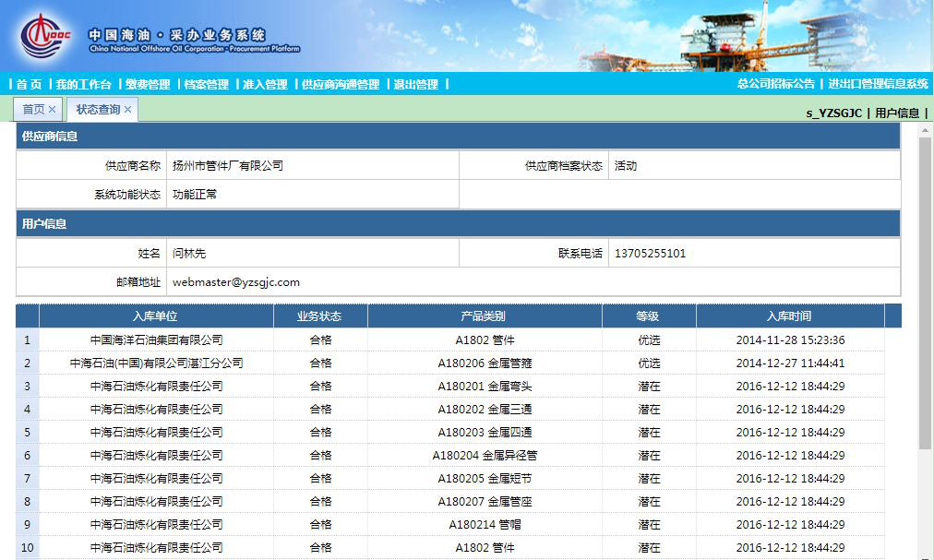Click the 功能正常 system status value
The image size is (934, 560).
pos(195,195)
